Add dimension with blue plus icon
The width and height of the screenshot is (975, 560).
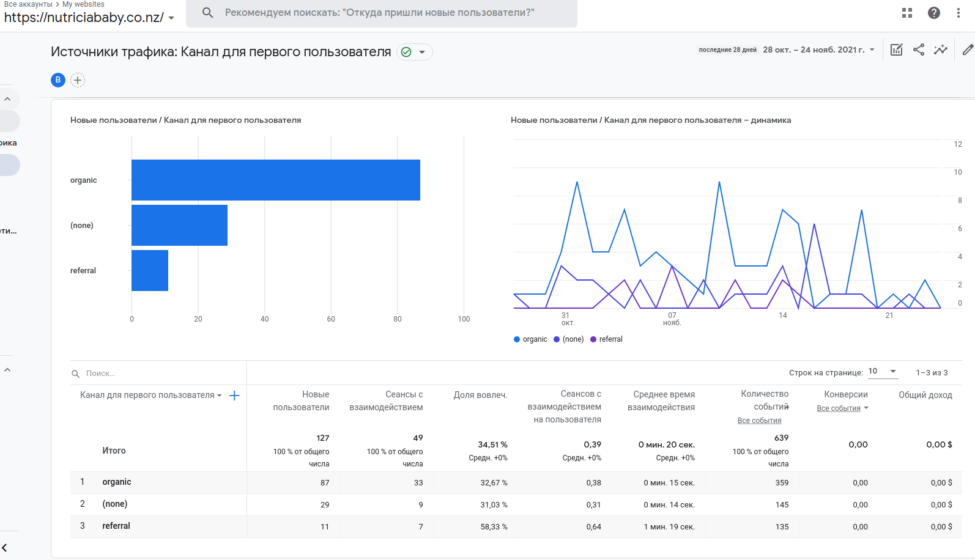234,396
